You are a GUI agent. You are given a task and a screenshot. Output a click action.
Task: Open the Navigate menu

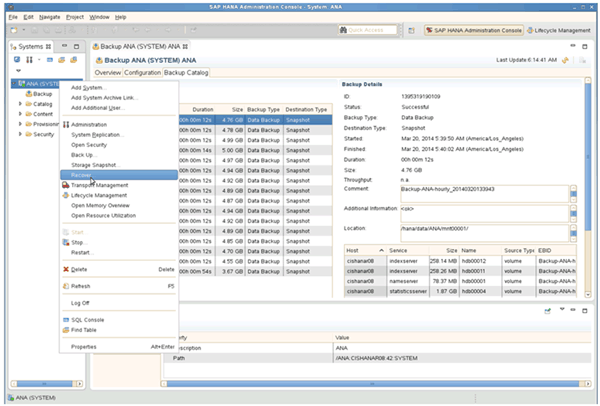point(47,17)
